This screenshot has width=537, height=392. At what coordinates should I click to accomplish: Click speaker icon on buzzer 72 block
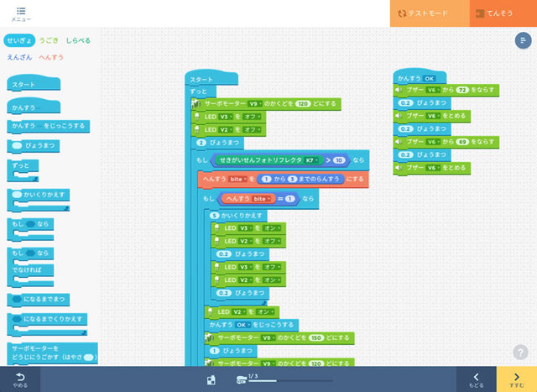[x=399, y=90]
